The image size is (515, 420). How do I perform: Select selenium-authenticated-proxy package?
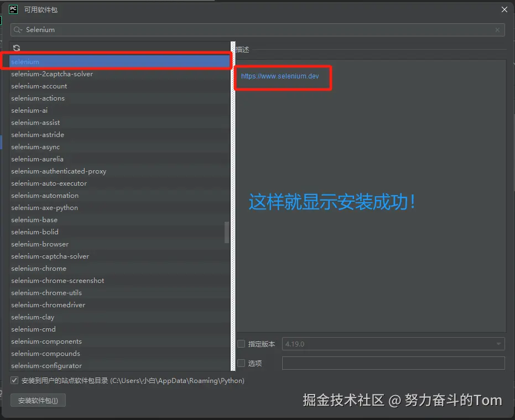[119, 171]
